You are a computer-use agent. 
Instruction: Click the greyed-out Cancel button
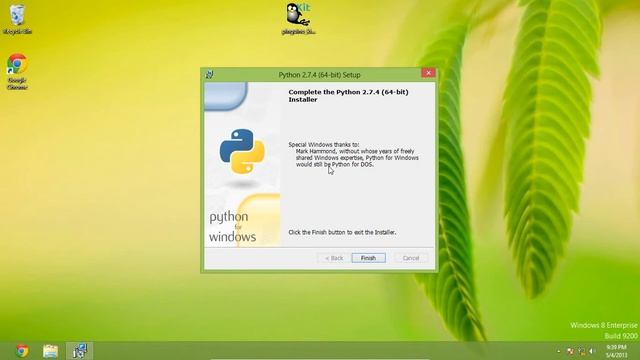tap(411, 258)
